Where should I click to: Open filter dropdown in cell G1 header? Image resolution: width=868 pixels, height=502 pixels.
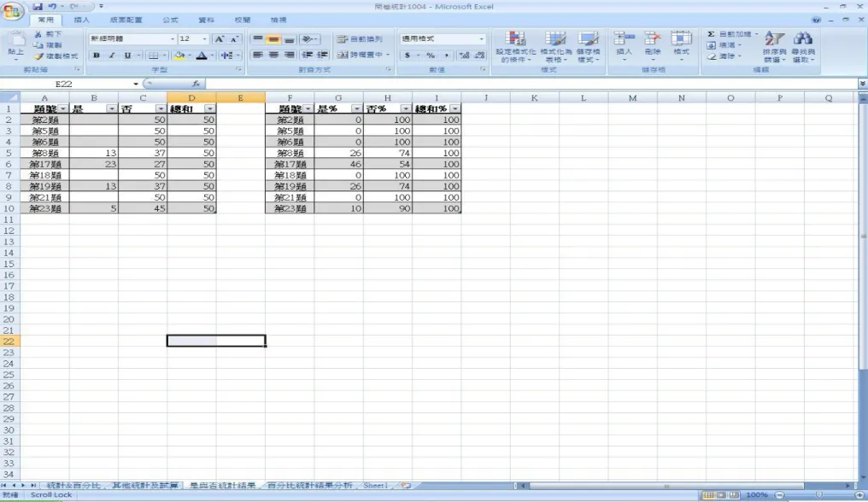(356, 109)
